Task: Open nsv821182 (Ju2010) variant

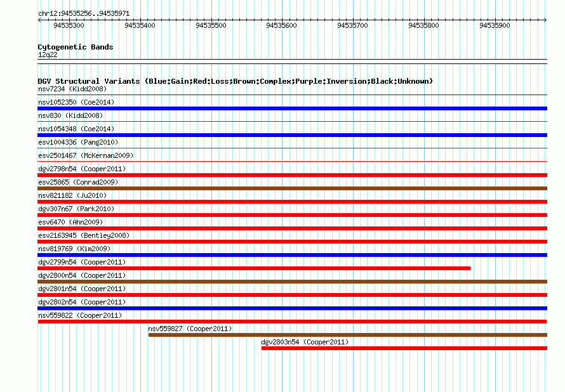Action: coord(72,195)
